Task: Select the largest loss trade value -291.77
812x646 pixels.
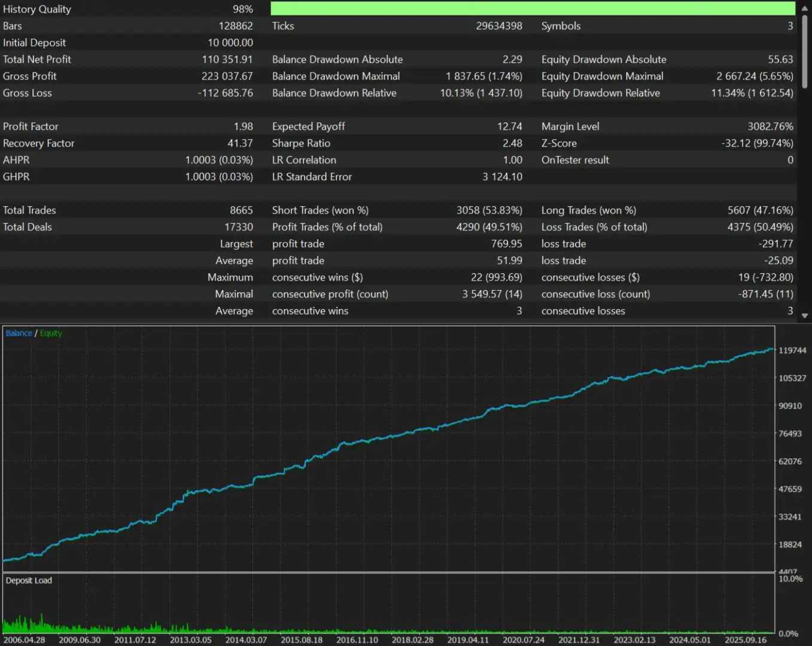Action: [775, 243]
